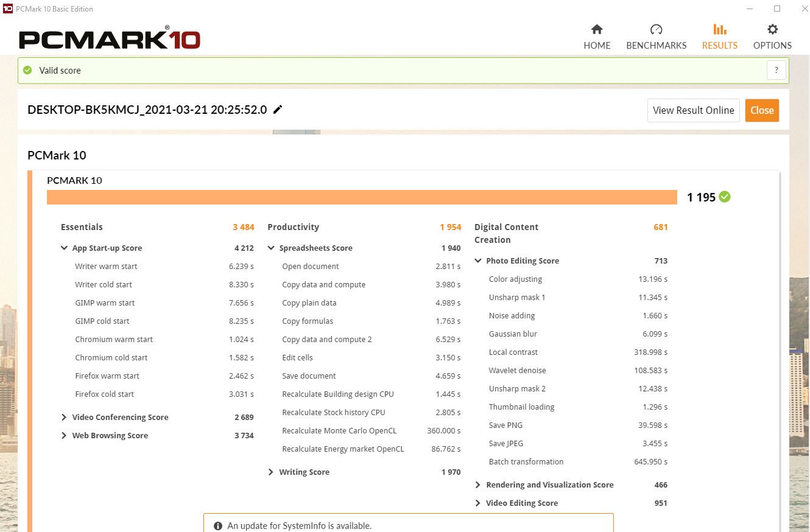This screenshot has width=810, height=532.
Task: Click the Results bar chart icon
Action: (719, 30)
